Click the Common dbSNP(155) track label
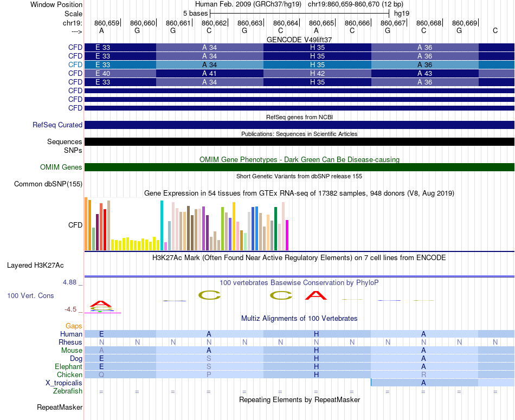Image resolution: width=515 pixels, height=420 pixels. pos(48,184)
